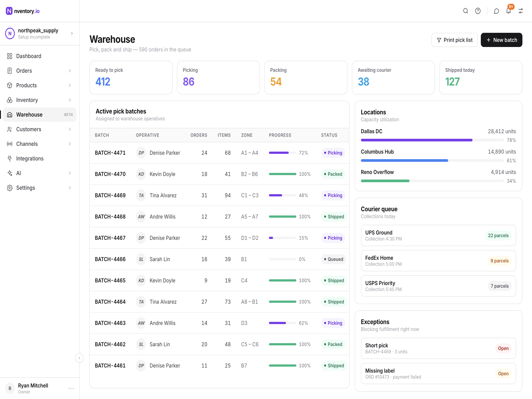The image size is (532, 399).
Task: Click the Integrations plug icon
Action: click(10, 158)
